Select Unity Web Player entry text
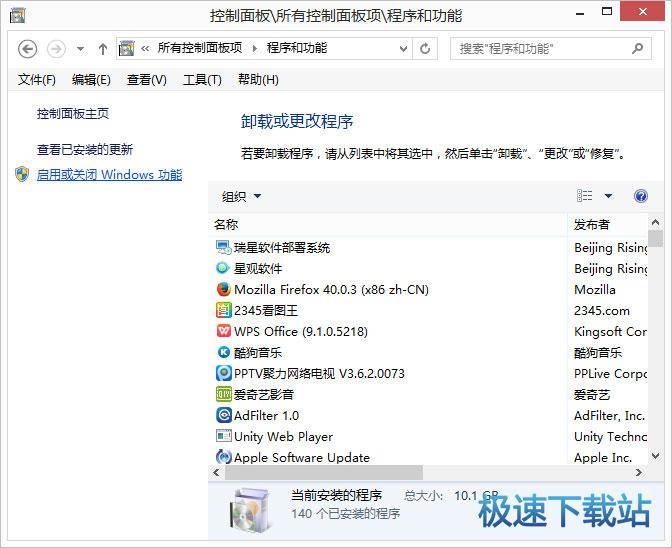Viewport: 672px width, 548px height. (283, 437)
